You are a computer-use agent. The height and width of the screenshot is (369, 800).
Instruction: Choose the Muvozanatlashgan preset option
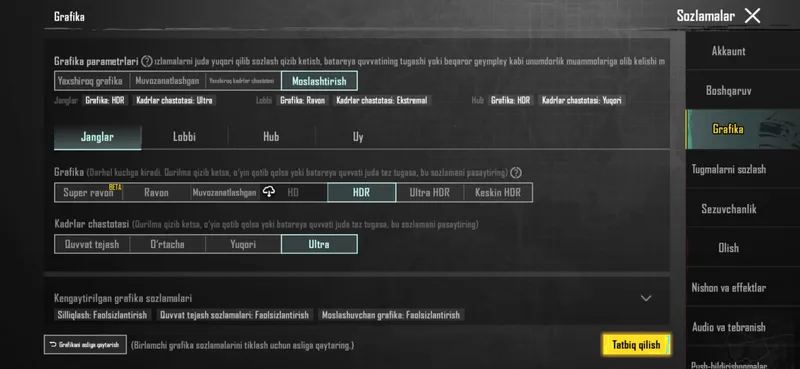click(x=167, y=81)
